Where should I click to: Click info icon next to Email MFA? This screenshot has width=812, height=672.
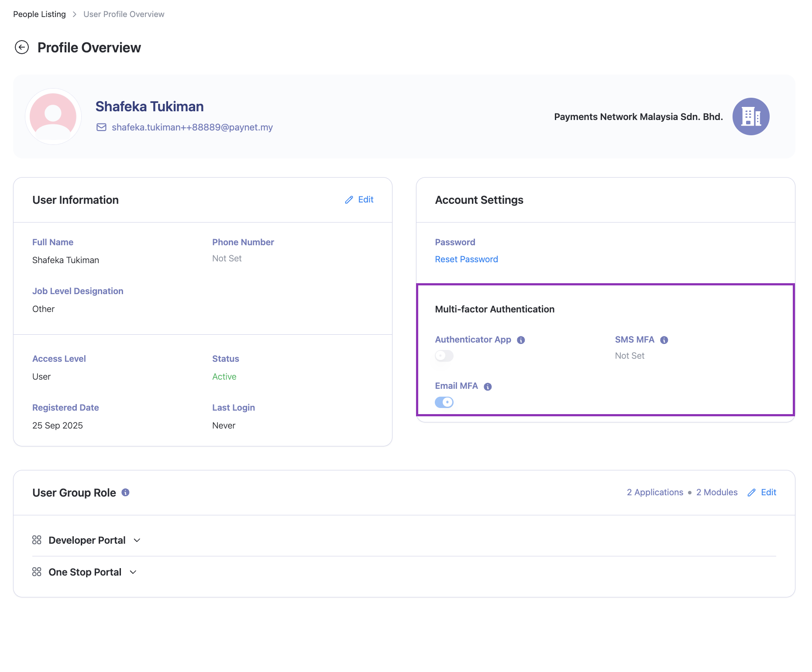click(488, 387)
